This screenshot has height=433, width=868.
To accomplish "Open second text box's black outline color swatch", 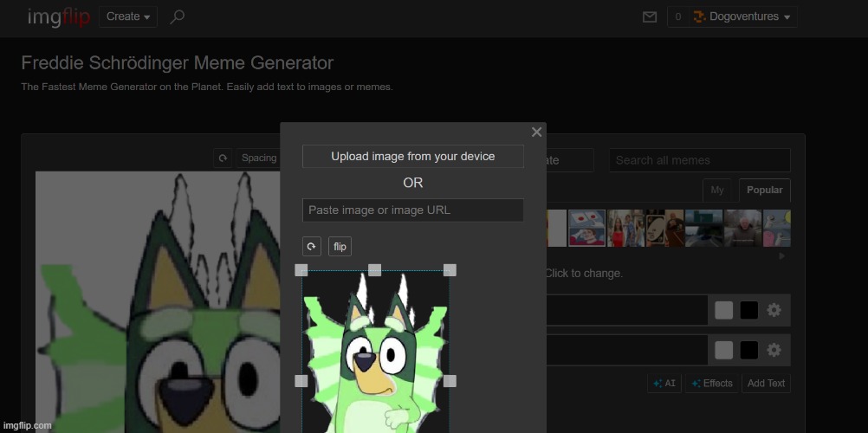I will (x=749, y=350).
